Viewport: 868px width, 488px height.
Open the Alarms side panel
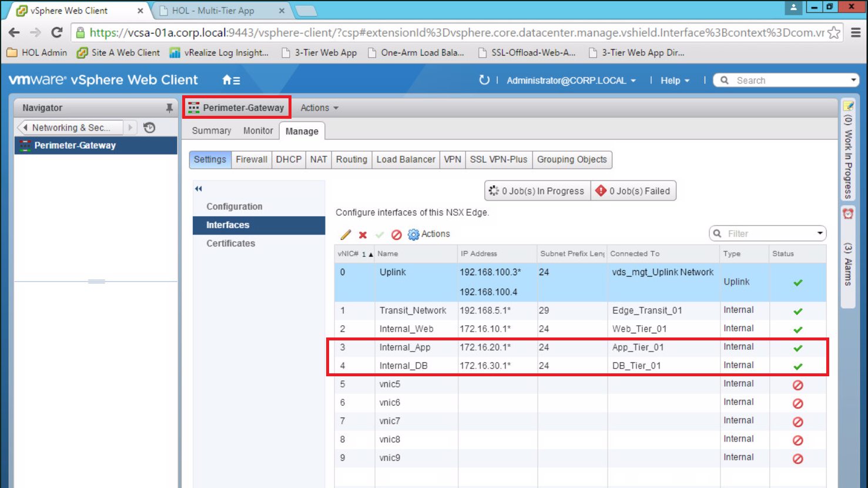click(848, 256)
